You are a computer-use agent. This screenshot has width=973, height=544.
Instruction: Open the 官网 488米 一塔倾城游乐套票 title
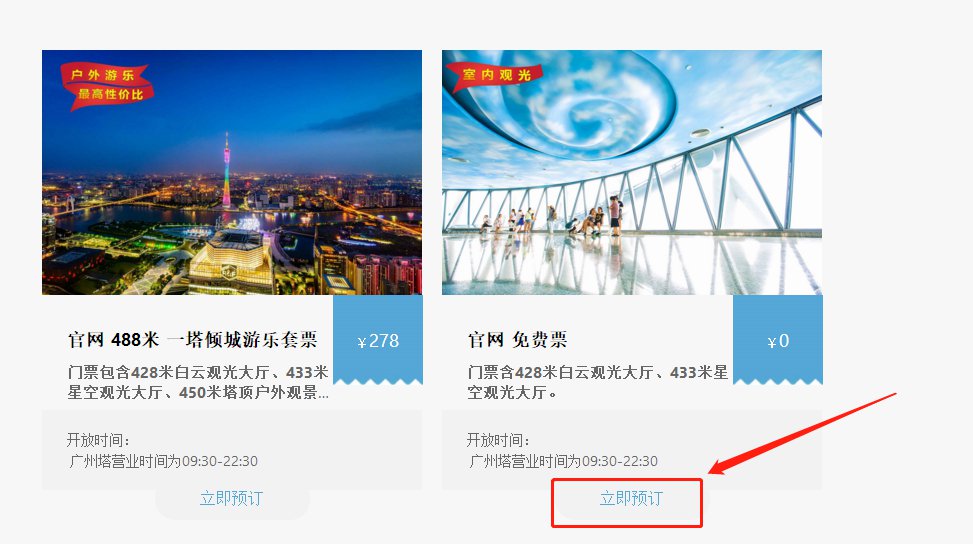pos(192,340)
